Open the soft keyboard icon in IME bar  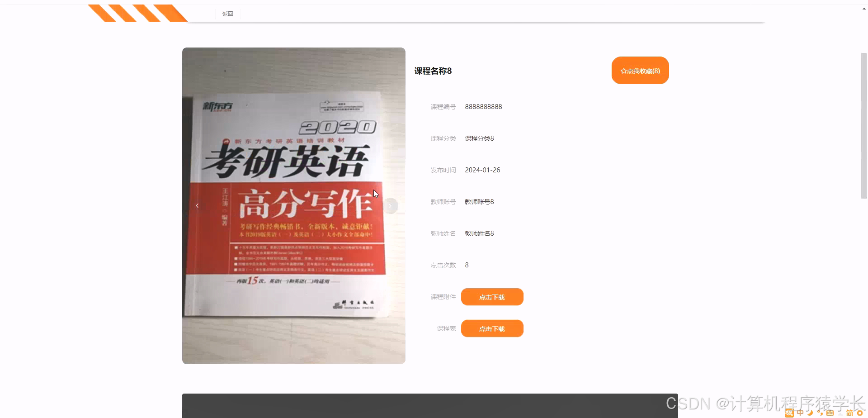830,413
